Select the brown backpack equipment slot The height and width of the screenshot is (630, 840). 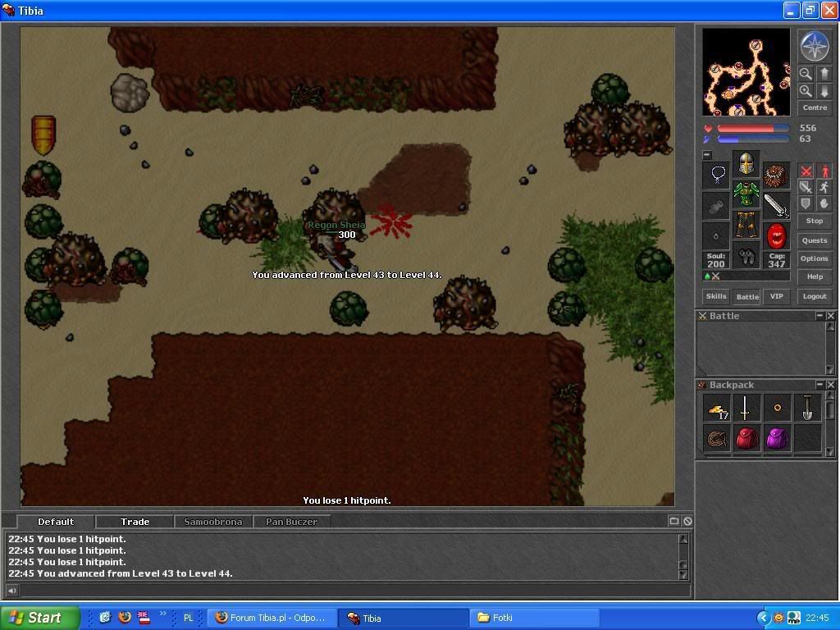776,176
